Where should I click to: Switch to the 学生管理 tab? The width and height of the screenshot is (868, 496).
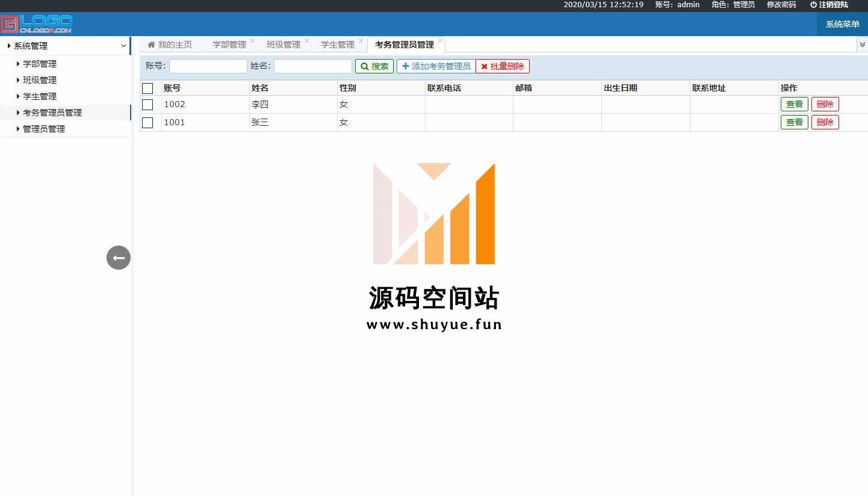pos(337,45)
